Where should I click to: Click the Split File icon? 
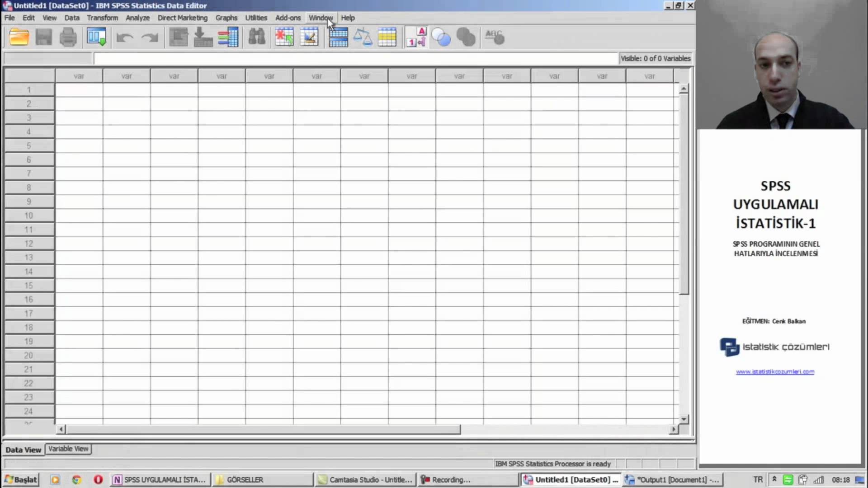338,37
